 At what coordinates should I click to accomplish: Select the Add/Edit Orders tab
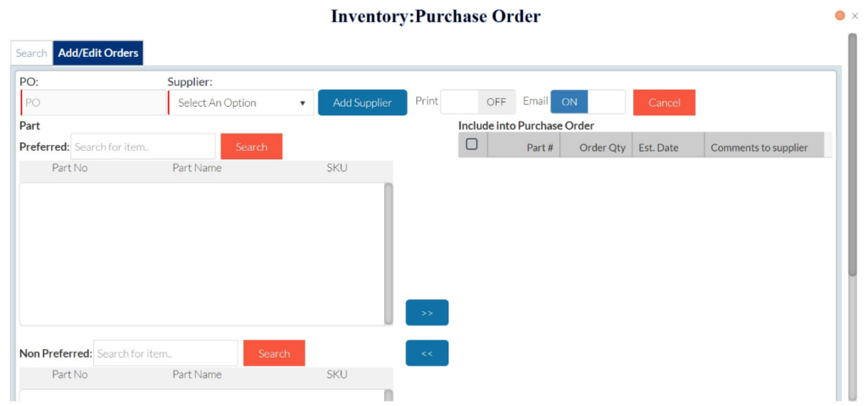pyautogui.click(x=98, y=53)
